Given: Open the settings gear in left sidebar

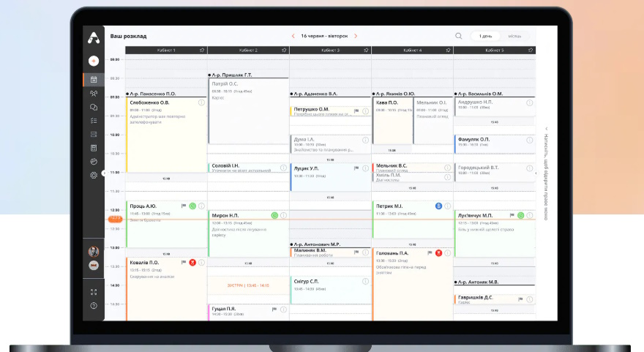Looking at the screenshot, I should pyautogui.click(x=94, y=176).
